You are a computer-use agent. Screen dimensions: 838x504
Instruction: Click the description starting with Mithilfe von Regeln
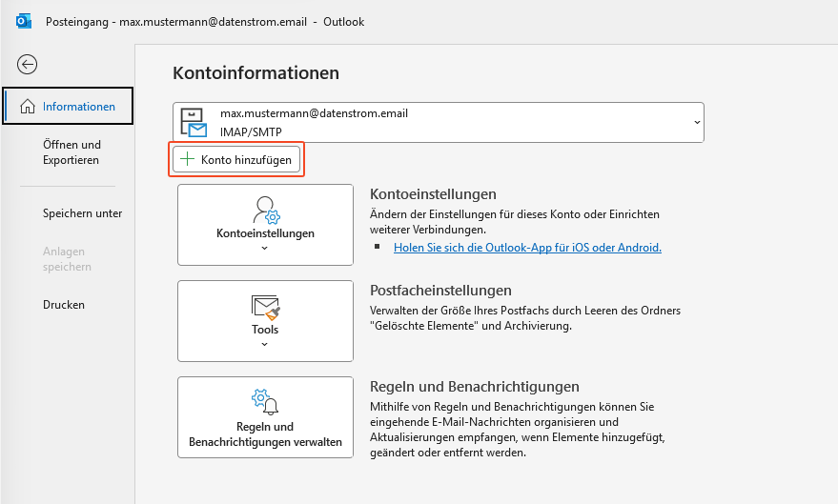coord(518,430)
